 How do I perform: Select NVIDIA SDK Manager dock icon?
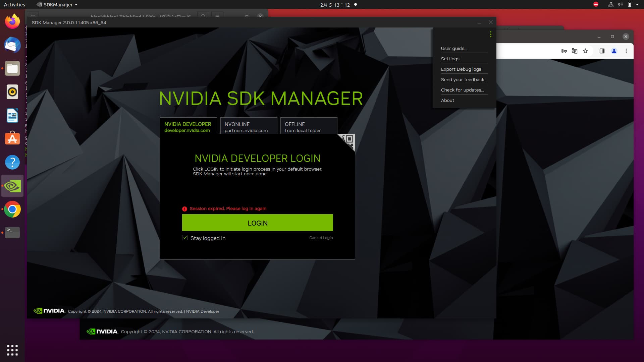(12, 186)
